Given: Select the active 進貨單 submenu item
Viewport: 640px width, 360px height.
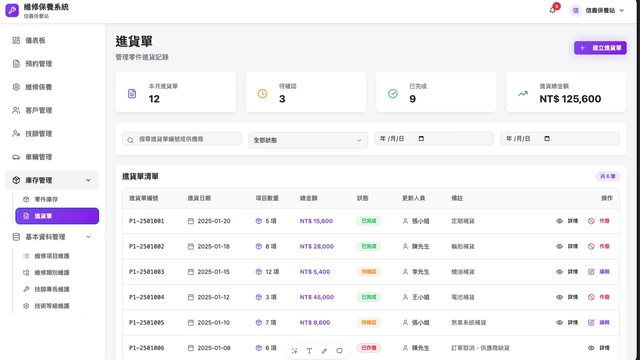Looking at the screenshot, I should 57,216.
